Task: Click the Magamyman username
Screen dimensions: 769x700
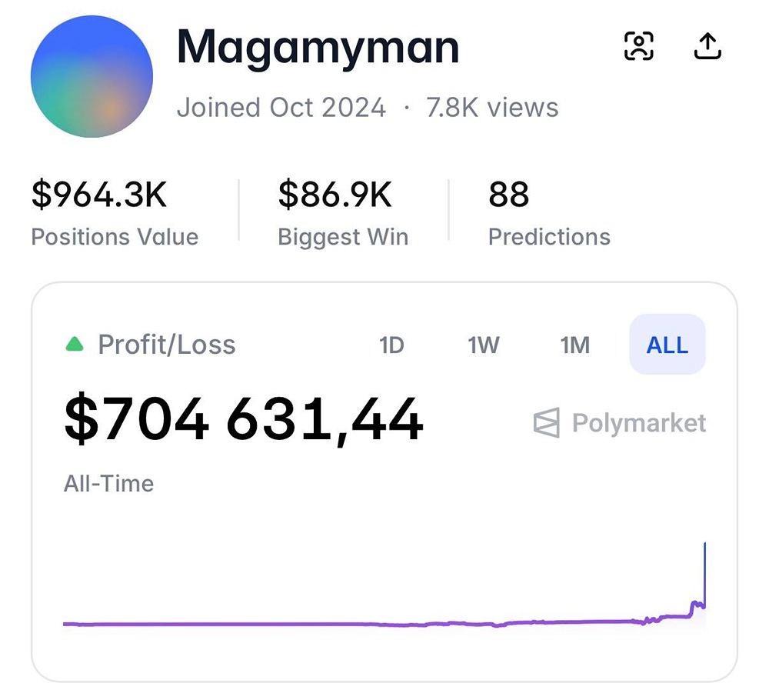Action: [318, 47]
